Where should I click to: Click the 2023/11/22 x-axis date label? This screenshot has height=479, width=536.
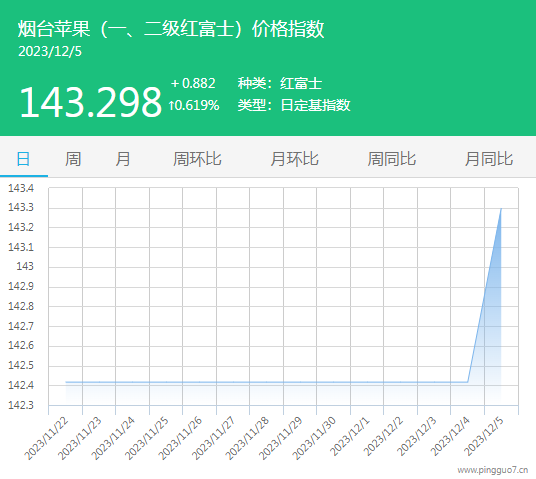pos(46,438)
